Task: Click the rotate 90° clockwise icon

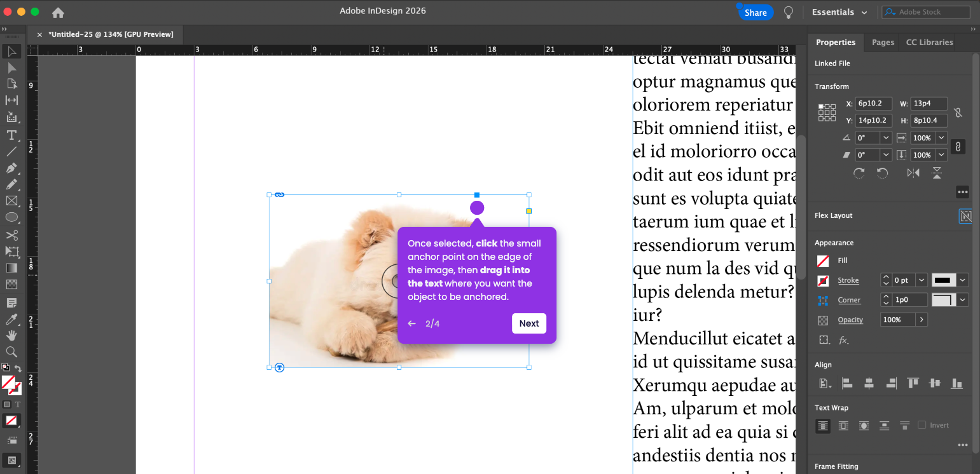Action: (859, 173)
